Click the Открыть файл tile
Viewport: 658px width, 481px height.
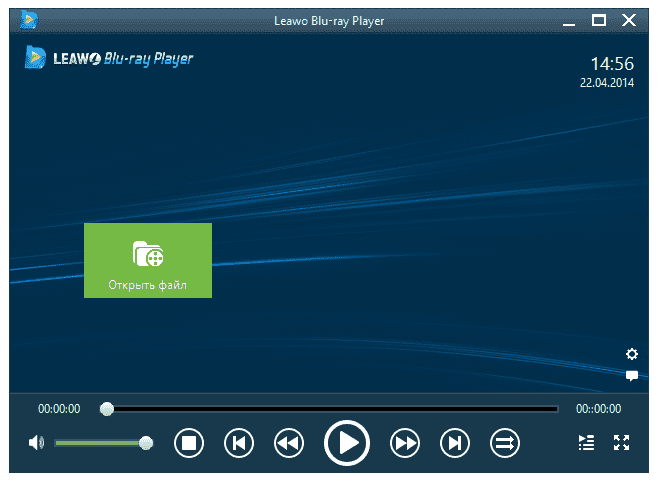pyautogui.click(x=148, y=260)
